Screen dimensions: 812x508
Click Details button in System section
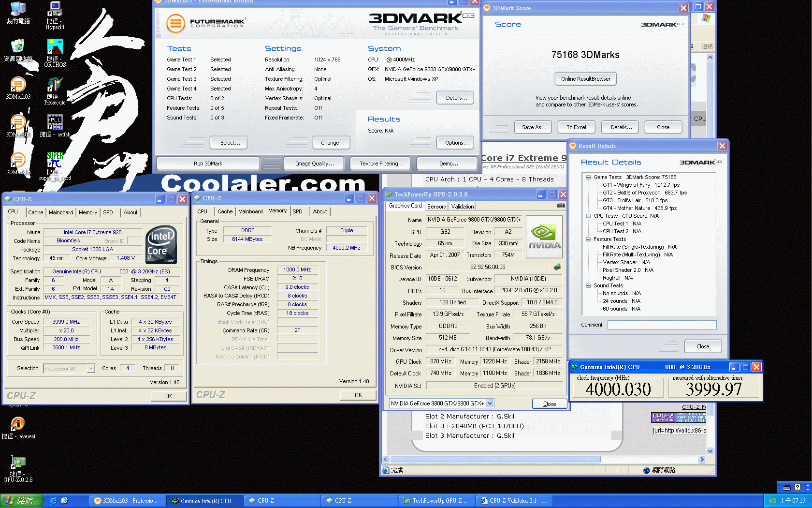click(456, 98)
